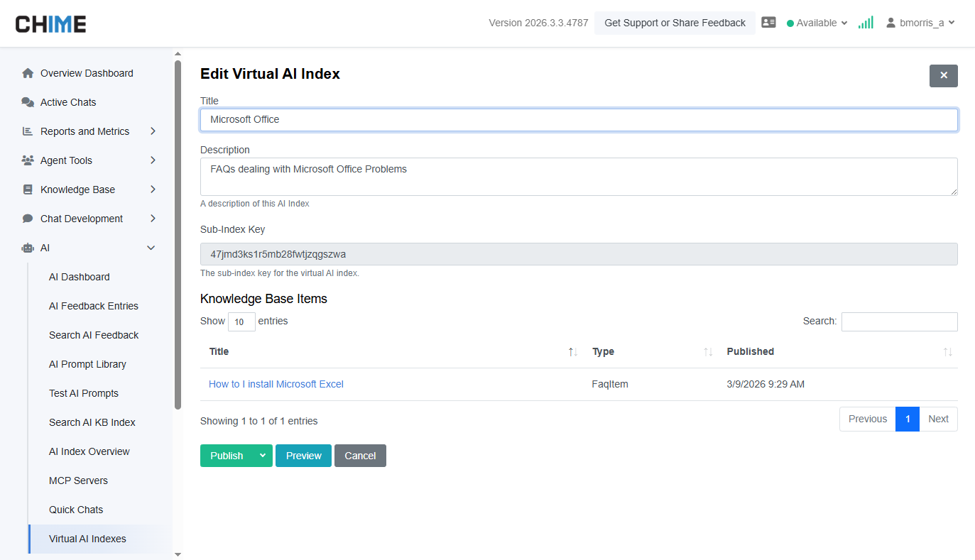
Task: Open the contact card icon in header
Action: point(768,23)
